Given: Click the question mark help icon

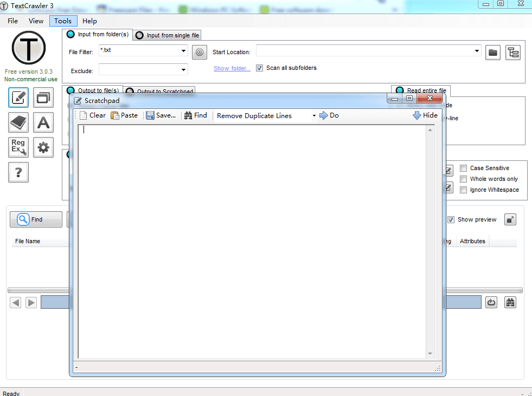Looking at the screenshot, I should pyautogui.click(x=18, y=172).
